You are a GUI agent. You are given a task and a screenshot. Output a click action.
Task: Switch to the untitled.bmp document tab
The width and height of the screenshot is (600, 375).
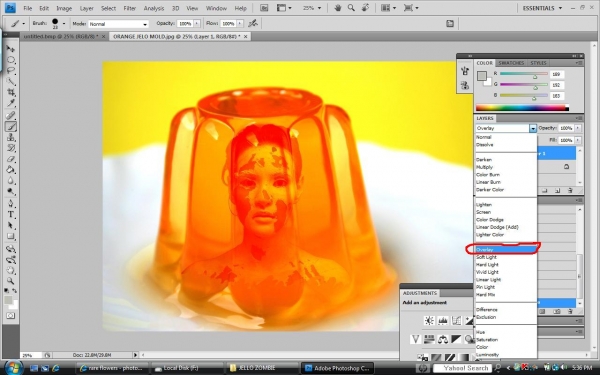click(x=63, y=36)
